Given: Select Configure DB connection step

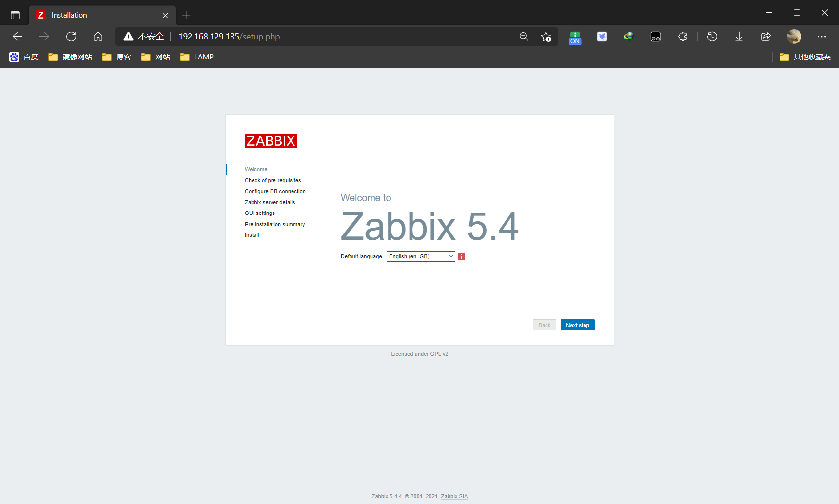Looking at the screenshot, I should [275, 191].
